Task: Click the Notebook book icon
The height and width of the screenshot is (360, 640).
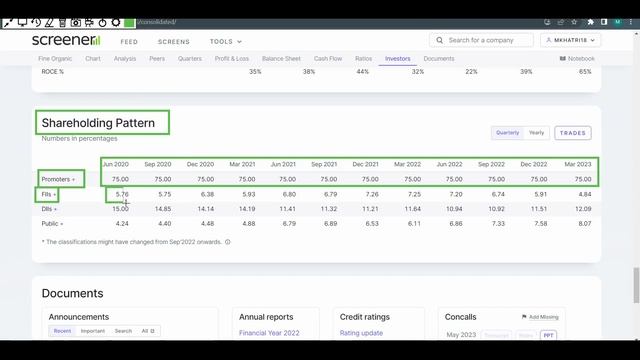Action: [562, 59]
